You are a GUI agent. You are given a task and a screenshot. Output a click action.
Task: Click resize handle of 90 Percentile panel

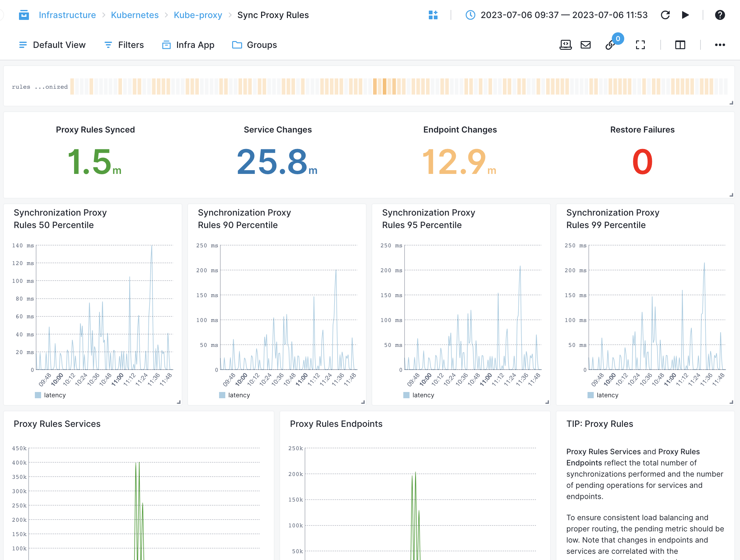[363, 402]
